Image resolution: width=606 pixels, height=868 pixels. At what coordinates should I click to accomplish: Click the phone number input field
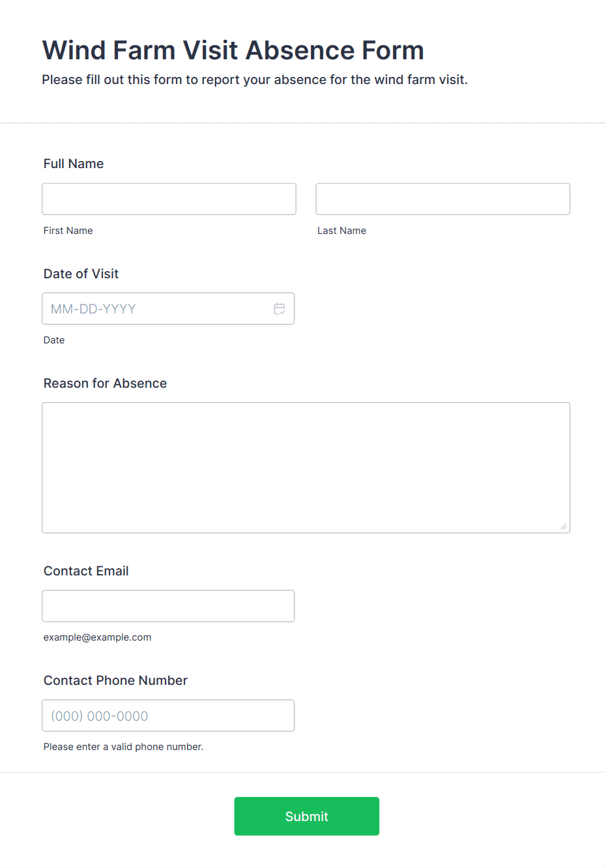click(x=168, y=716)
